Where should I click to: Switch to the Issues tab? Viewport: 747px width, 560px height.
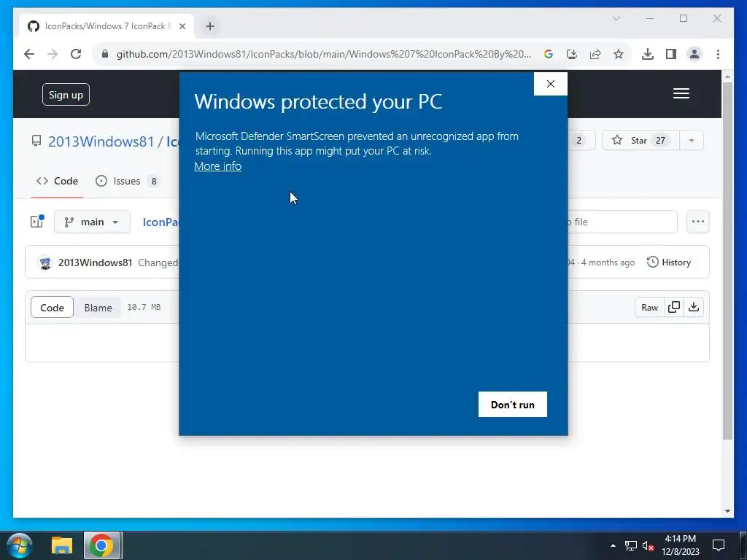pyautogui.click(x=127, y=181)
